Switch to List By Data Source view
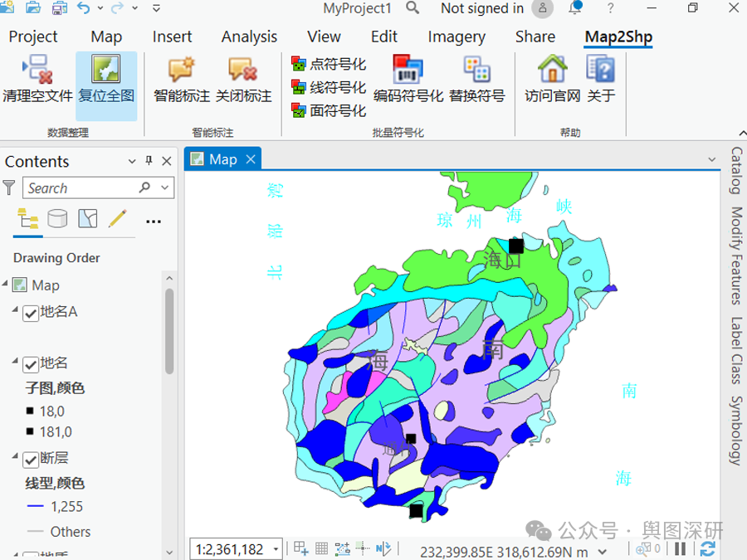Image resolution: width=747 pixels, height=560 pixels. click(x=57, y=219)
